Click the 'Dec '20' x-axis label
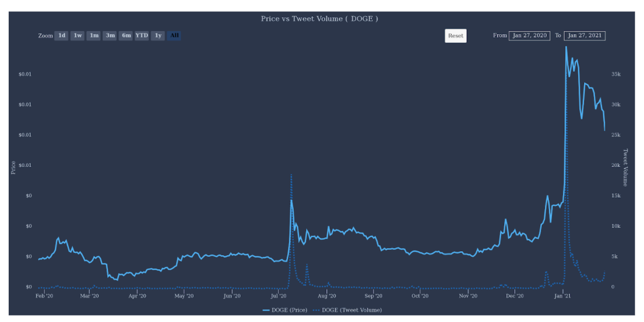Viewport: 644px width, 322px height. click(x=515, y=296)
